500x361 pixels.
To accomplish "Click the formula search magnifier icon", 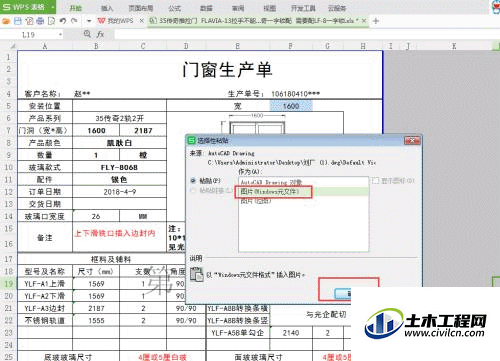I will [x=87, y=34].
